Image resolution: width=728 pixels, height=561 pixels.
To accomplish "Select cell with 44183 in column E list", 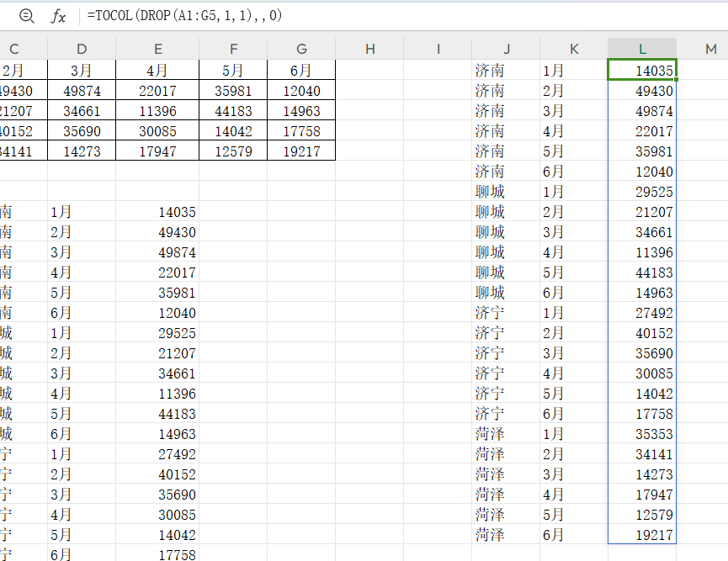I will (157, 414).
